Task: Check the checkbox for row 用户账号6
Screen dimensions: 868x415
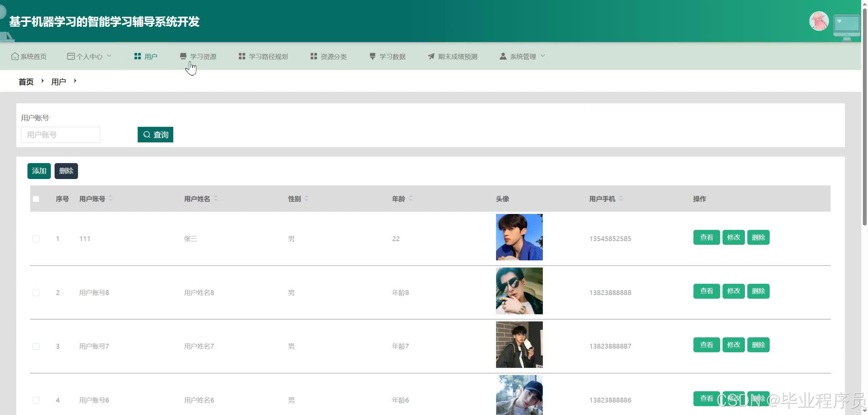Action: point(36,400)
